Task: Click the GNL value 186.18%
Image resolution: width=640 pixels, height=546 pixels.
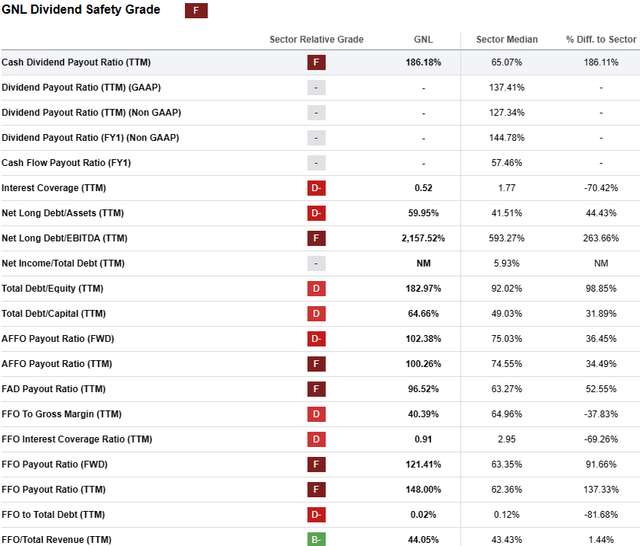Action: click(423, 62)
